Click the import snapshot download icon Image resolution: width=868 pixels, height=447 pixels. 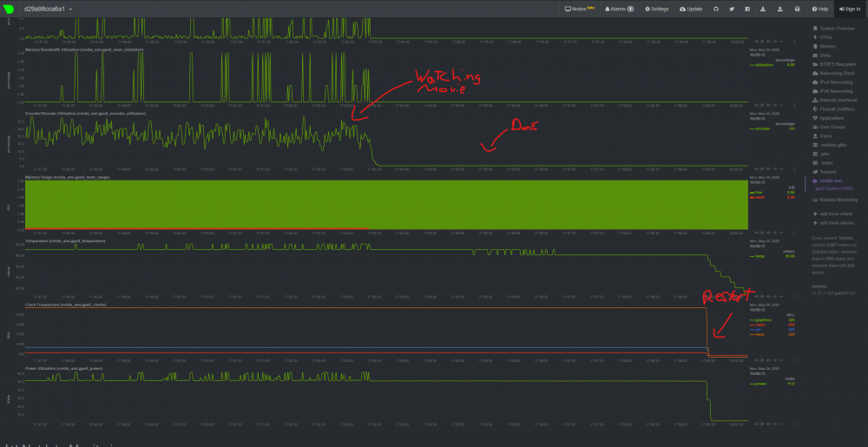coord(763,9)
